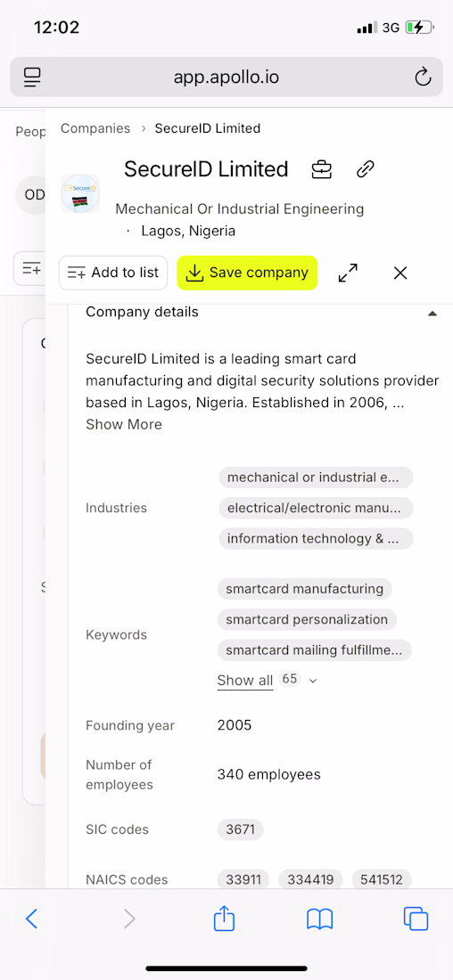
Task: Tap the briefcase icon beside SecureID Limited
Action: pyautogui.click(x=322, y=169)
